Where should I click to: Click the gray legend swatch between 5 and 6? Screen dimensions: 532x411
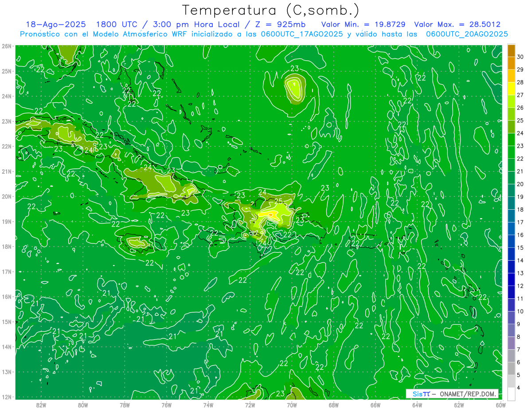click(x=511, y=369)
